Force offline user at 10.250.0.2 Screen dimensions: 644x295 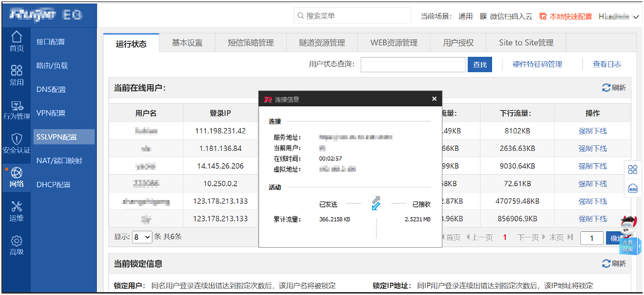[x=593, y=183]
